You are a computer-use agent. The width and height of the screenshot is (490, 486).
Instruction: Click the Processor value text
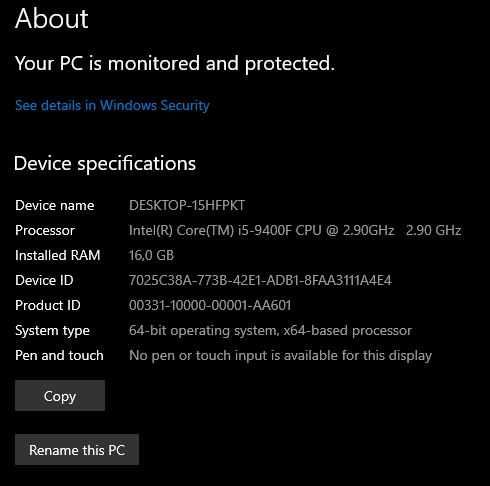295,230
